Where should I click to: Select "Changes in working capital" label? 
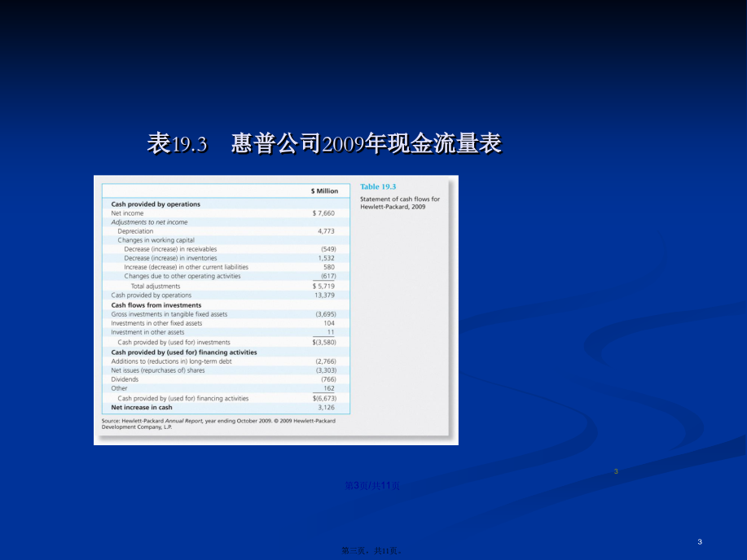click(x=156, y=240)
